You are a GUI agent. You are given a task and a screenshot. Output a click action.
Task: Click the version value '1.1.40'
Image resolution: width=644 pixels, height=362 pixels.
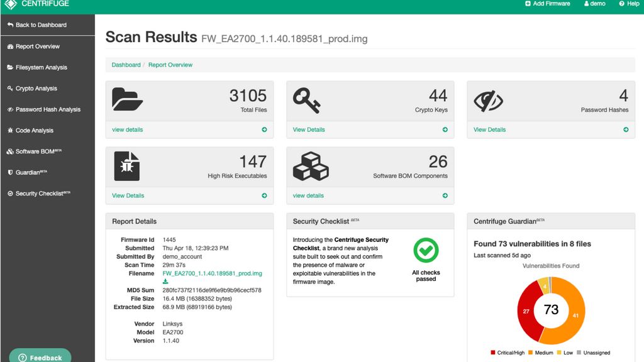171,341
